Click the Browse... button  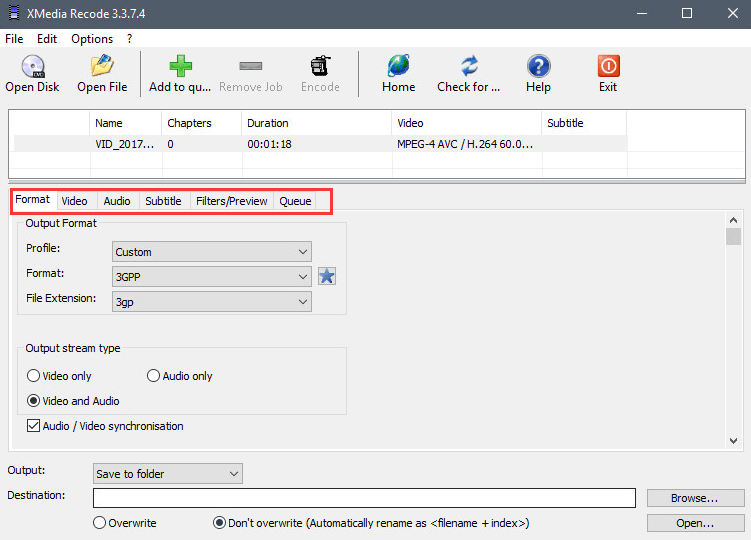pos(695,498)
